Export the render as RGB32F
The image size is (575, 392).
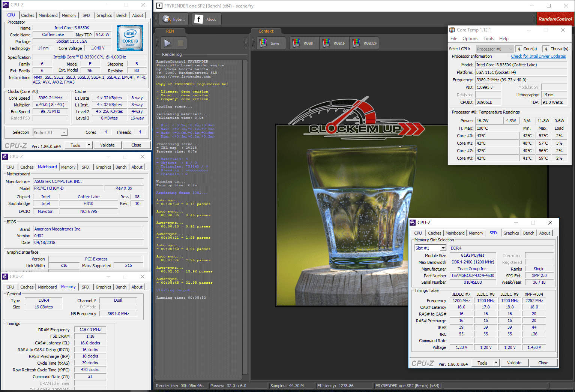coord(365,43)
